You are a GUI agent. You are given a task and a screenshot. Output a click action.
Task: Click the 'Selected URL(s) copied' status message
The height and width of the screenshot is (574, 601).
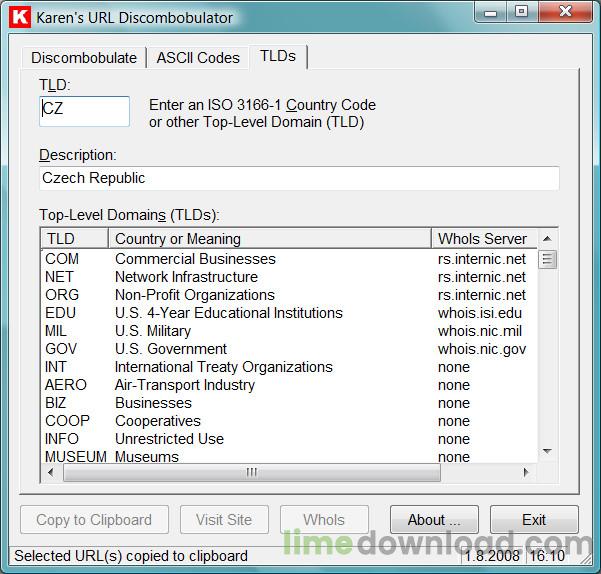coord(131,556)
